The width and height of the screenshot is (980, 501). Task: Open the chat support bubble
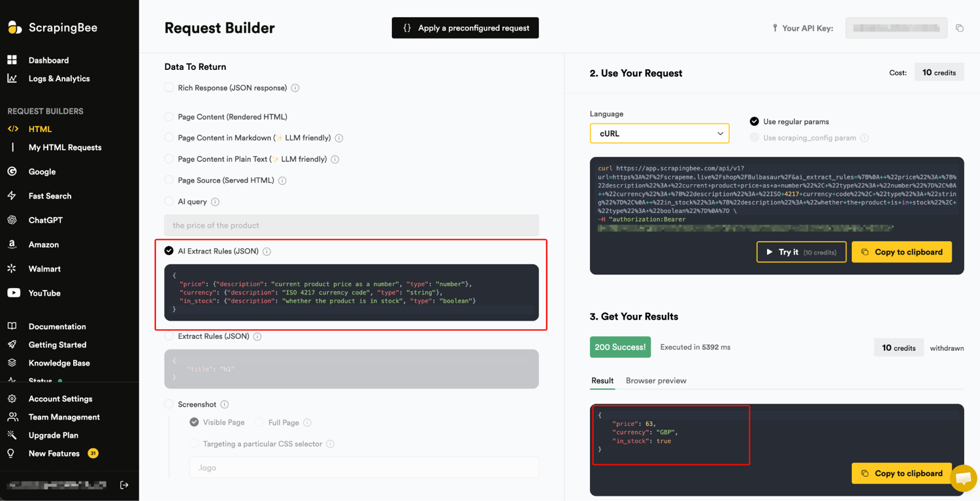click(964, 478)
